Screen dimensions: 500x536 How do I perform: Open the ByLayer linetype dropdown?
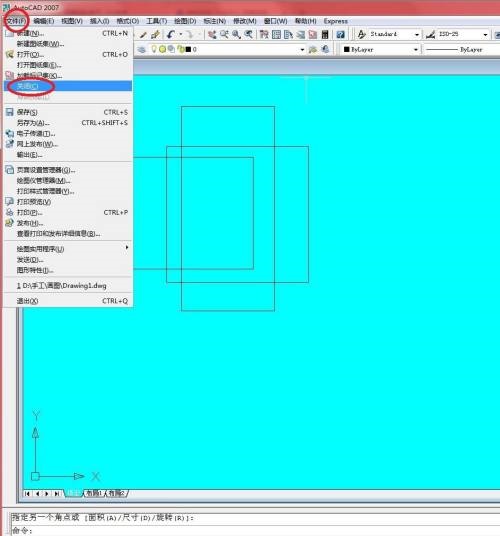(x=461, y=50)
